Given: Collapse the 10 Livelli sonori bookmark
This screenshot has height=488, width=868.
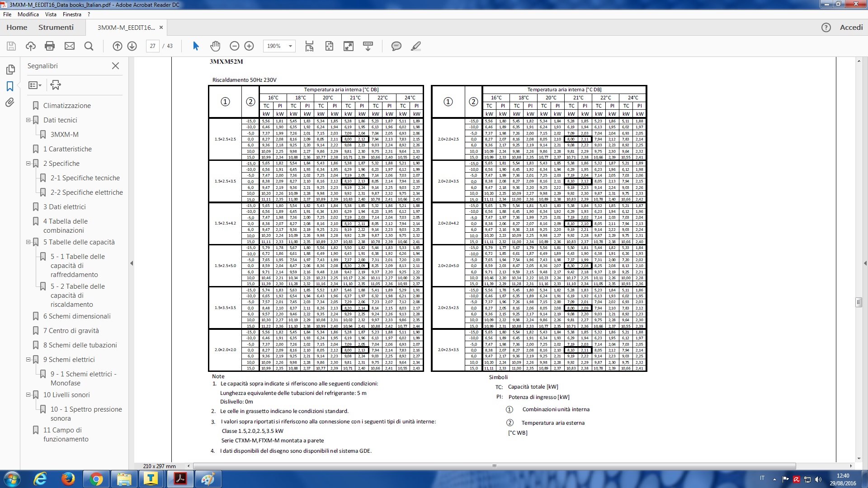Looking at the screenshot, I should (x=28, y=395).
